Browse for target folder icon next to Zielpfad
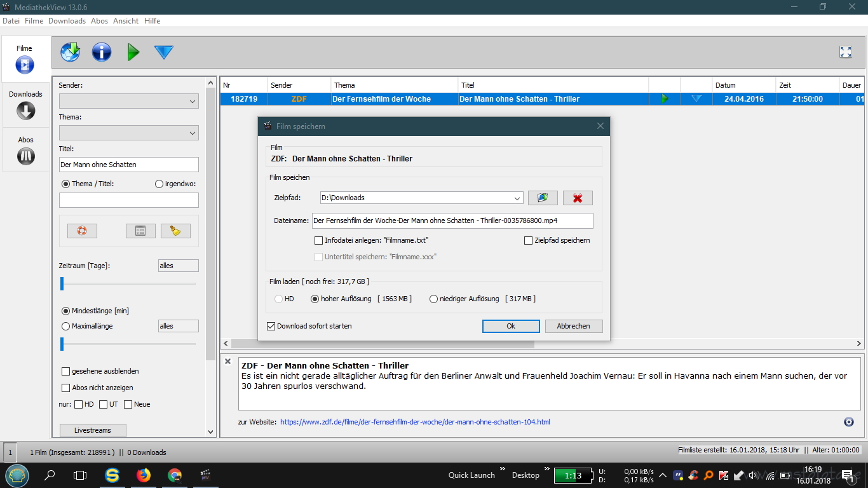Screen dimensions: 868x488 (543, 198)
